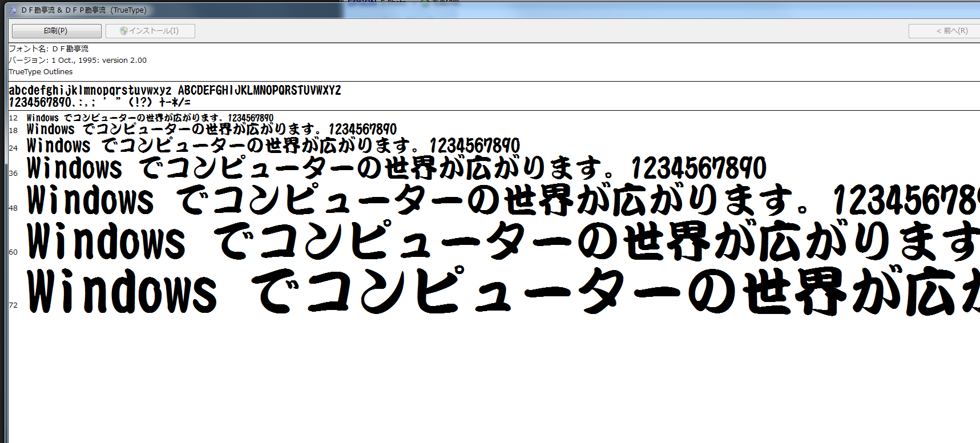Click the 12 point sample text
980x443 pixels.
[x=150, y=118]
